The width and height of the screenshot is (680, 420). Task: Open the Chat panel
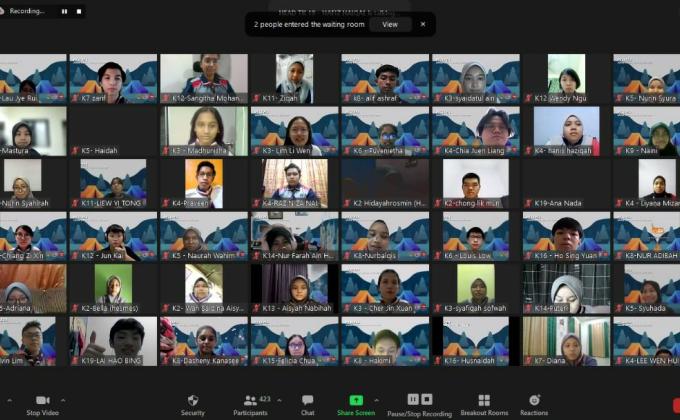click(x=307, y=402)
